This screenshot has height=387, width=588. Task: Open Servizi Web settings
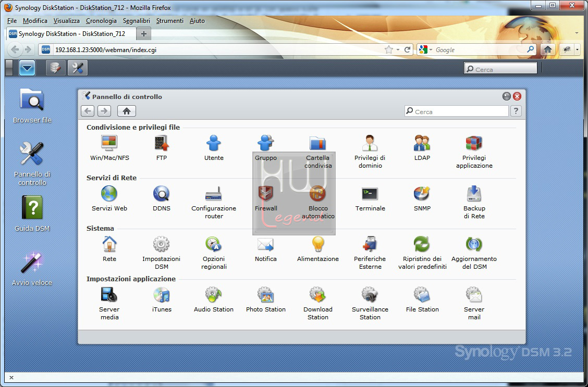109,198
